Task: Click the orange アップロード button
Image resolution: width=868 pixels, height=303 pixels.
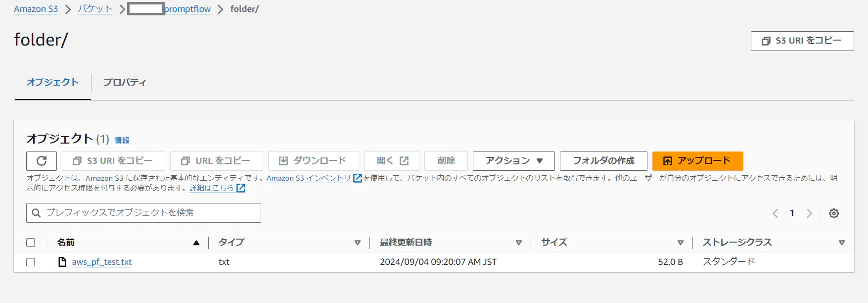Action: tap(698, 161)
